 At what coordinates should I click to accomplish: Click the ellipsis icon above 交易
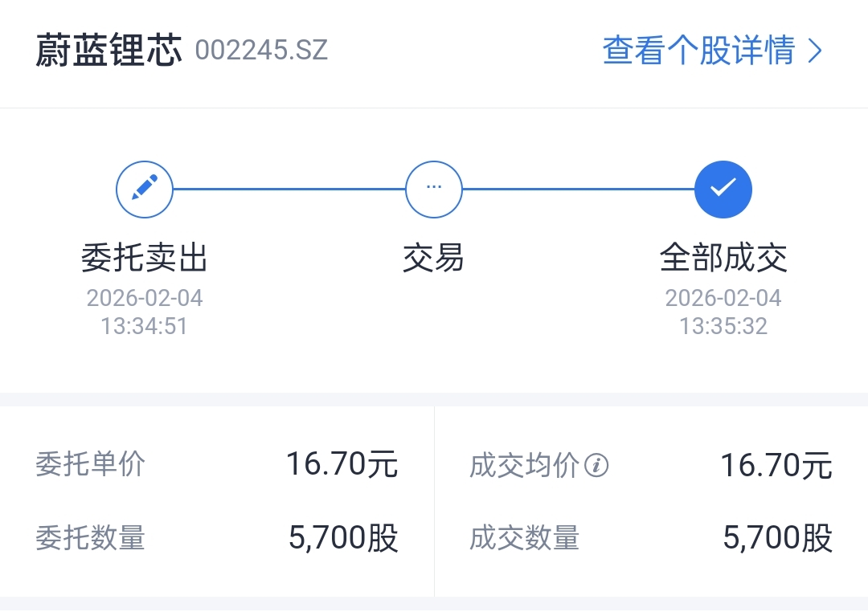tap(434, 190)
